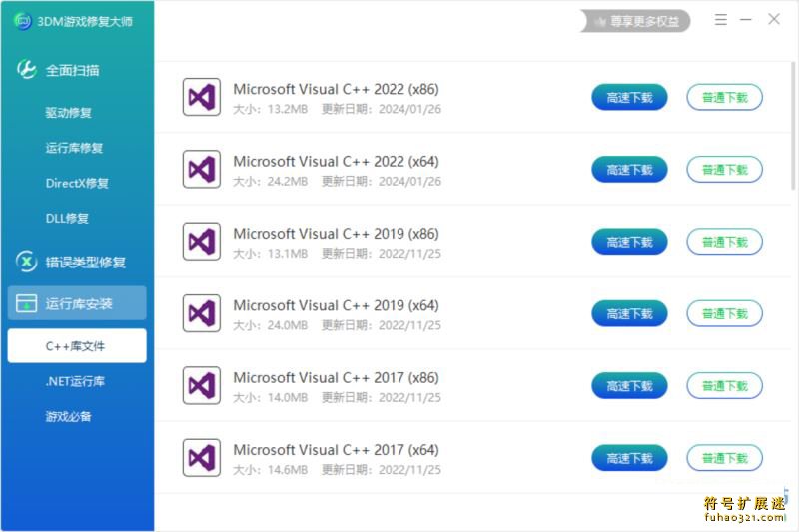Click the 全面扫描 wrench icon
This screenshot has width=799, height=532.
(27, 69)
